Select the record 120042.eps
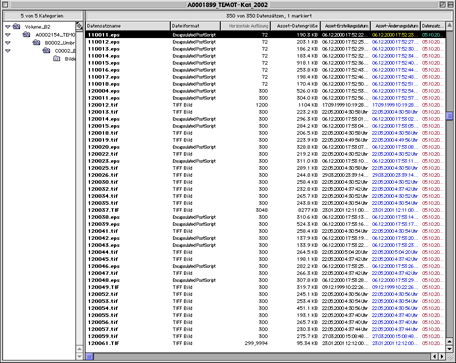The height and width of the screenshot is (363, 456). point(265,238)
